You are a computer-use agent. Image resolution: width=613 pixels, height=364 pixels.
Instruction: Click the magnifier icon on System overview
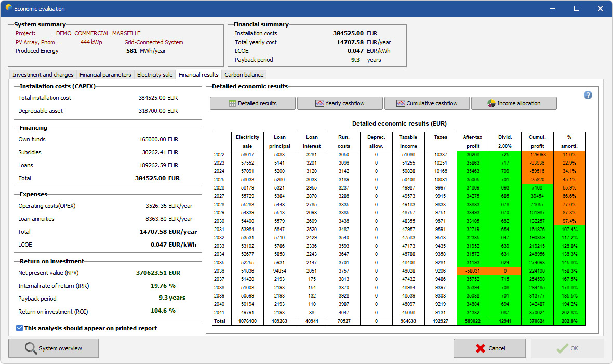click(x=31, y=348)
